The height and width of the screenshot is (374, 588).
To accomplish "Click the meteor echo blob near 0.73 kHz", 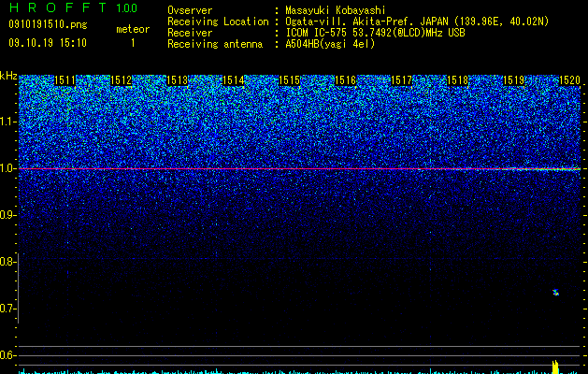I will [556, 293].
